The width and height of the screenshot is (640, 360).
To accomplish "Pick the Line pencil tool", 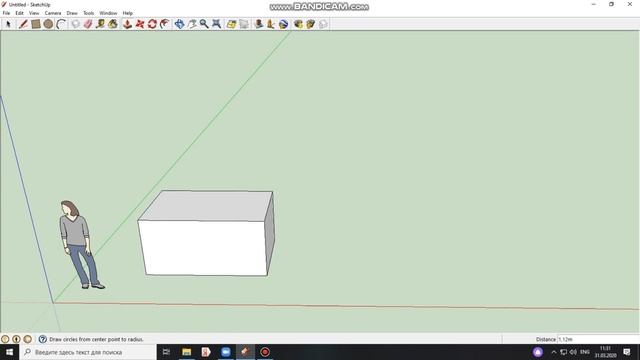I will pyautogui.click(x=23, y=24).
